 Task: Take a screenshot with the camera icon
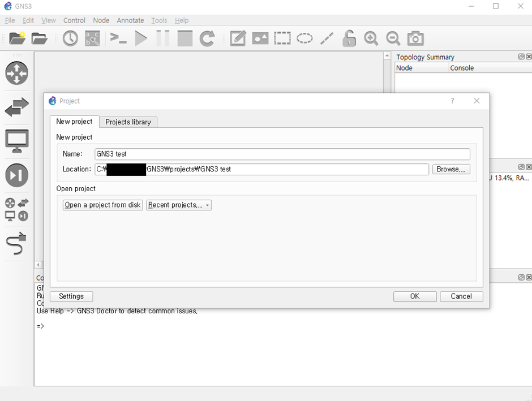click(415, 38)
